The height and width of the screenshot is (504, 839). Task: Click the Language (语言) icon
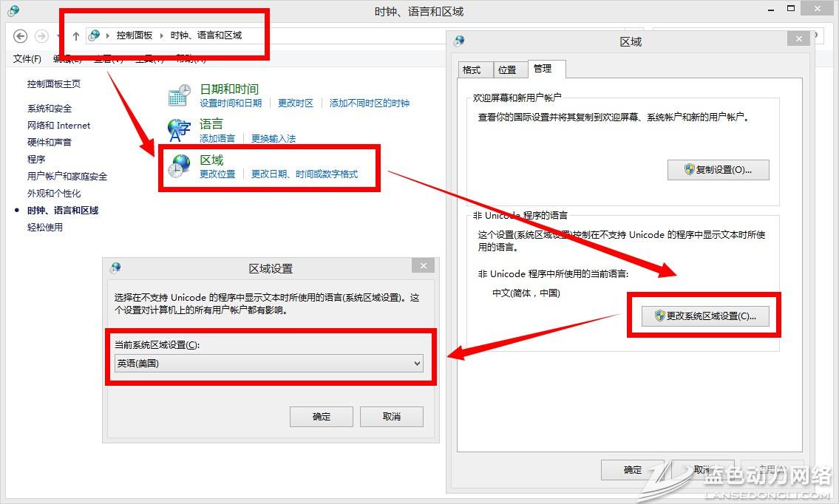[x=180, y=130]
